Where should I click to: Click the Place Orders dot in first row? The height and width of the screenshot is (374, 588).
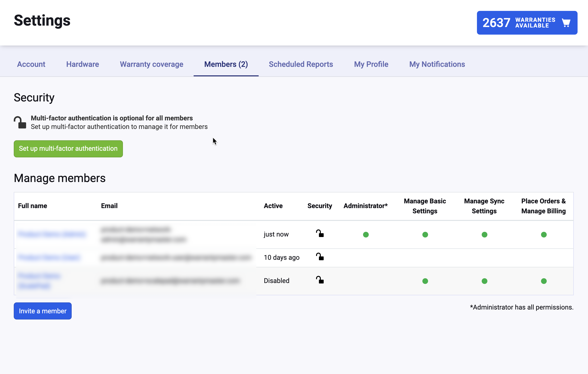click(544, 235)
